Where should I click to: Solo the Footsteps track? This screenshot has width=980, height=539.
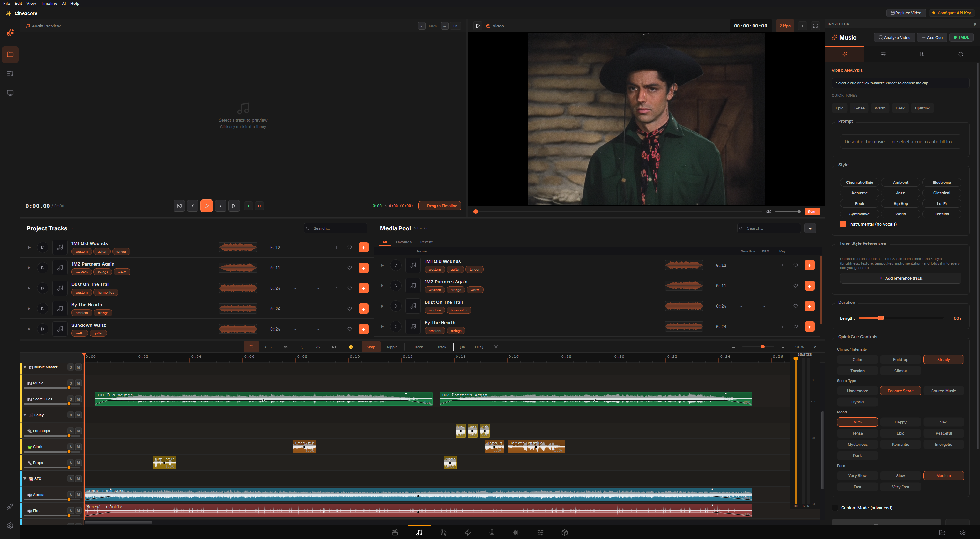[71, 431]
